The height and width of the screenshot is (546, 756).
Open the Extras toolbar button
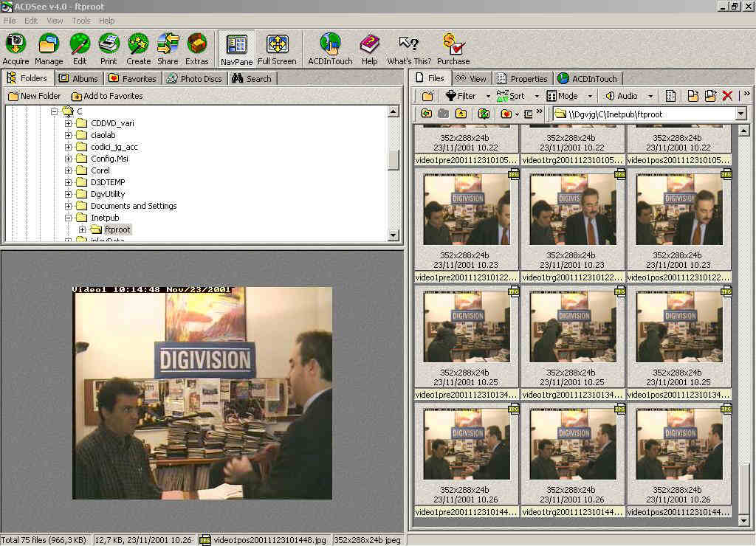(x=196, y=49)
